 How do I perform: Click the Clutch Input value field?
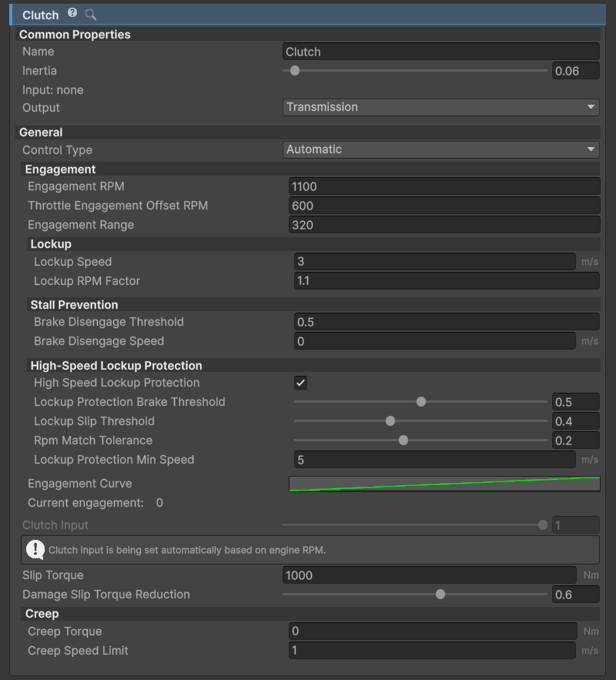(x=576, y=525)
